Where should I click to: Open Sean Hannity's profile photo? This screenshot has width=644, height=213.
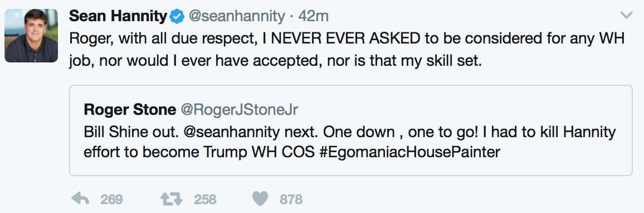pyautogui.click(x=31, y=35)
